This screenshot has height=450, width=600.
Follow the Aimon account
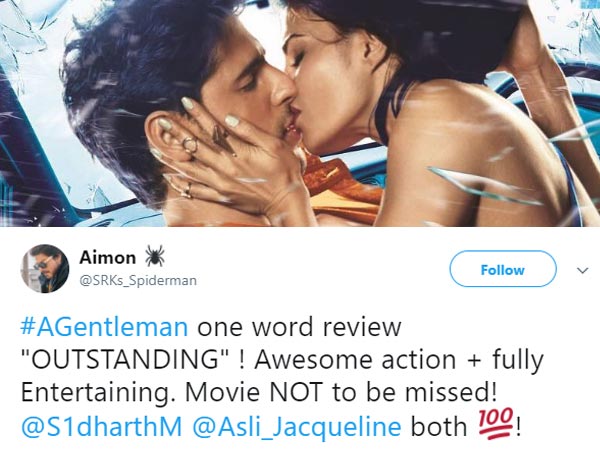(x=502, y=269)
